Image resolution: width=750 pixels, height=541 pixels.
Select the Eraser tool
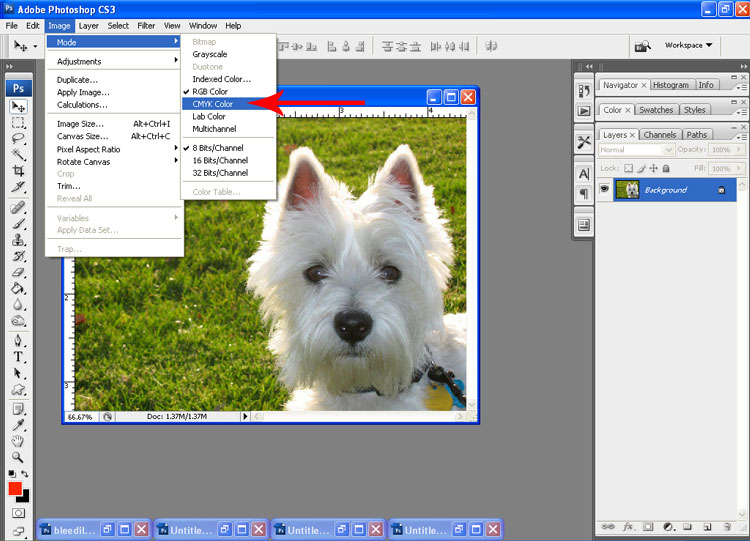pos(18,272)
